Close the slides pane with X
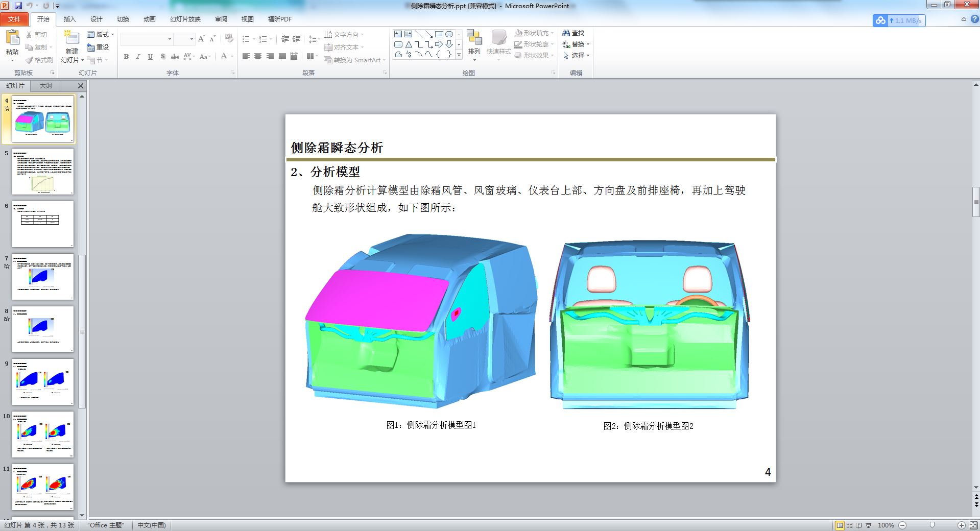The width and height of the screenshot is (980, 531). 80,86
